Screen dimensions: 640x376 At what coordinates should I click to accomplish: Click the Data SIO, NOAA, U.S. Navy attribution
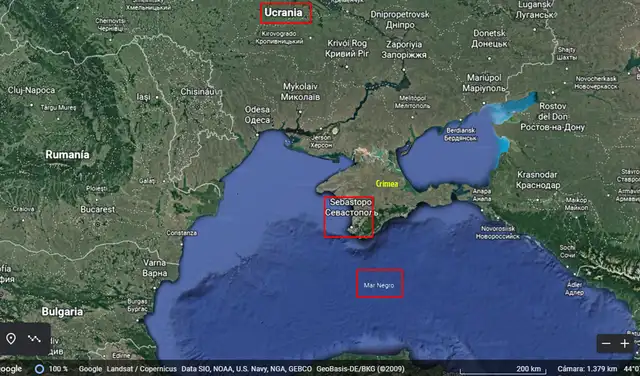pos(247,369)
